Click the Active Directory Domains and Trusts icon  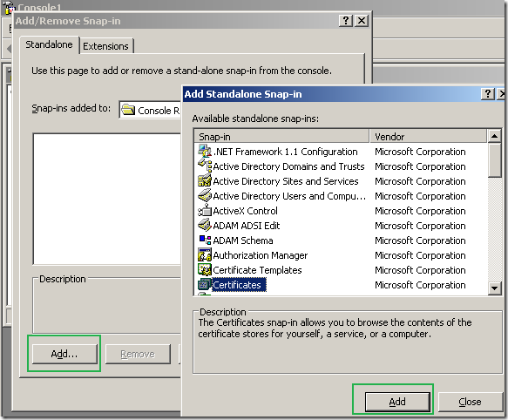pyautogui.click(x=205, y=166)
